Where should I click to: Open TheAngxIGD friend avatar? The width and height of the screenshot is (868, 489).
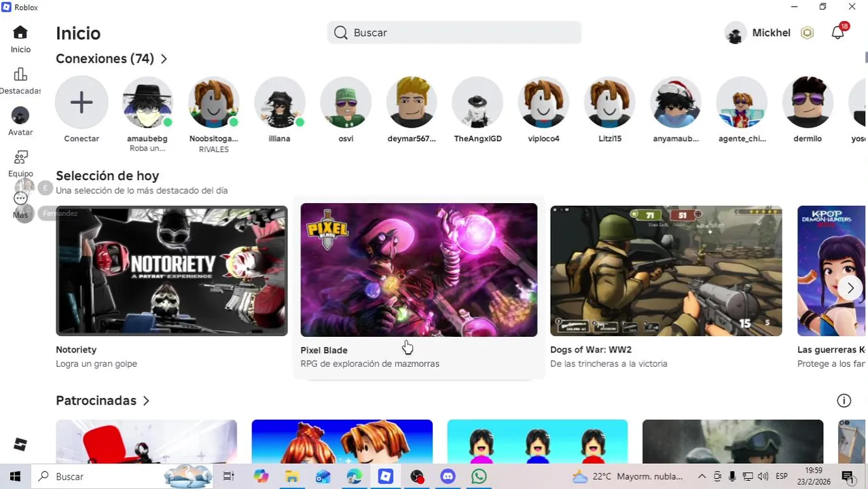click(x=477, y=103)
